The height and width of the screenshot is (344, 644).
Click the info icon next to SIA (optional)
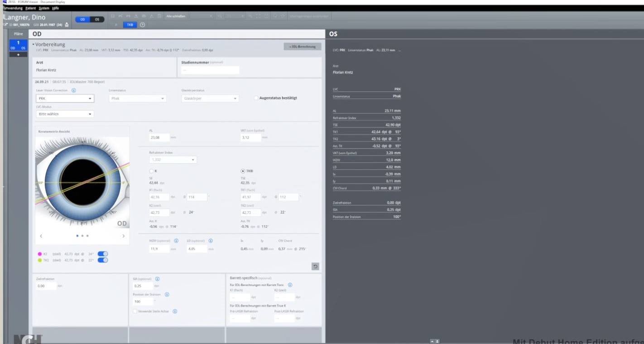158,279
